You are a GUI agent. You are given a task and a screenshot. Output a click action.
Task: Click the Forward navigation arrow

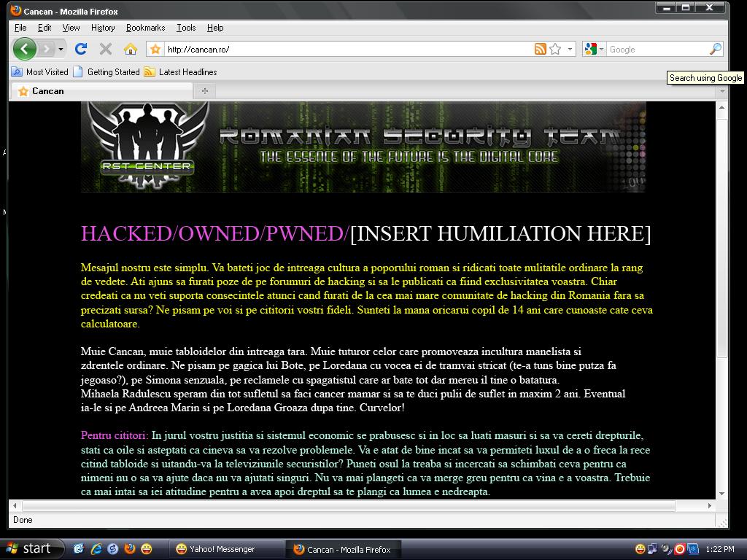(x=46, y=49)
